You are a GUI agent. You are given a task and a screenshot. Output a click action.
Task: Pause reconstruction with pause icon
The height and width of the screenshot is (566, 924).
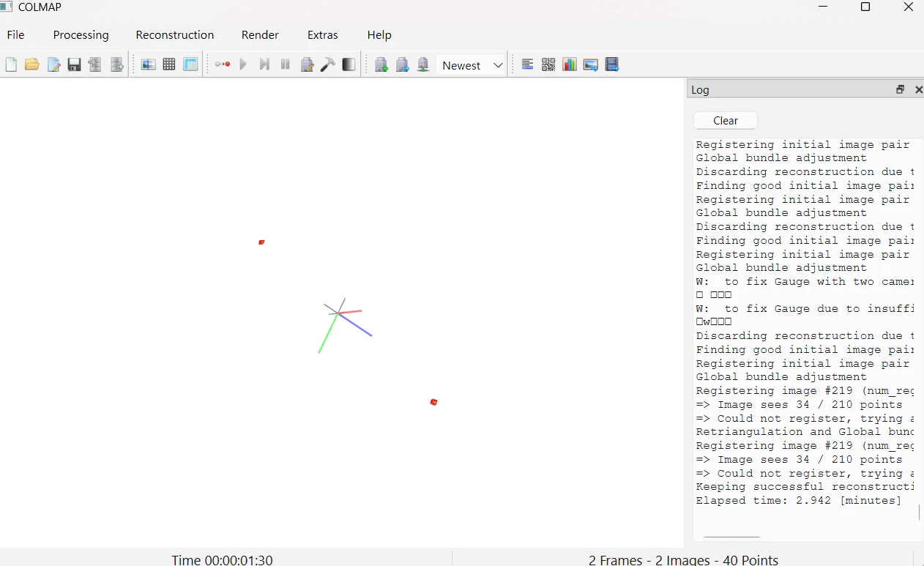point(286,65)
